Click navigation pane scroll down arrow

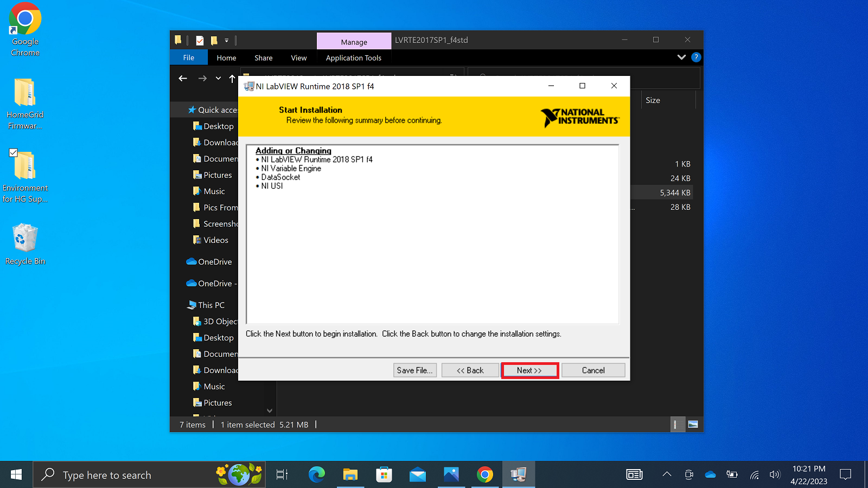pos(270,411)
